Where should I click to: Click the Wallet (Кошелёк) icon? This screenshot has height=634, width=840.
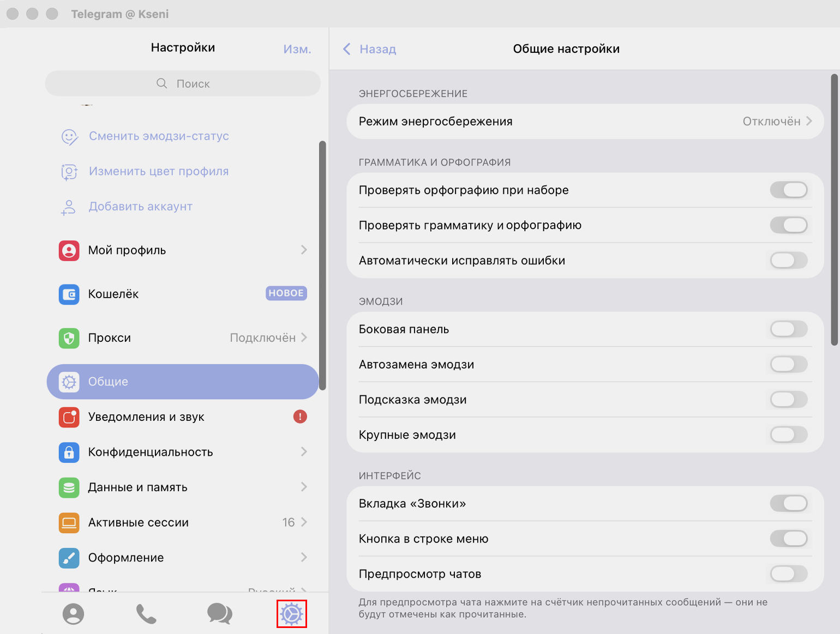point(69,294)
